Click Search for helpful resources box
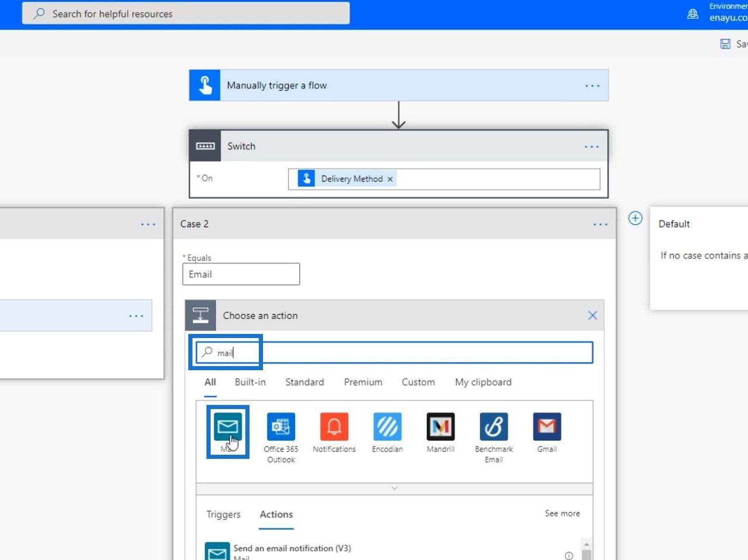The height and width of the screenshot is (560, 748). (x=186, y=13)
